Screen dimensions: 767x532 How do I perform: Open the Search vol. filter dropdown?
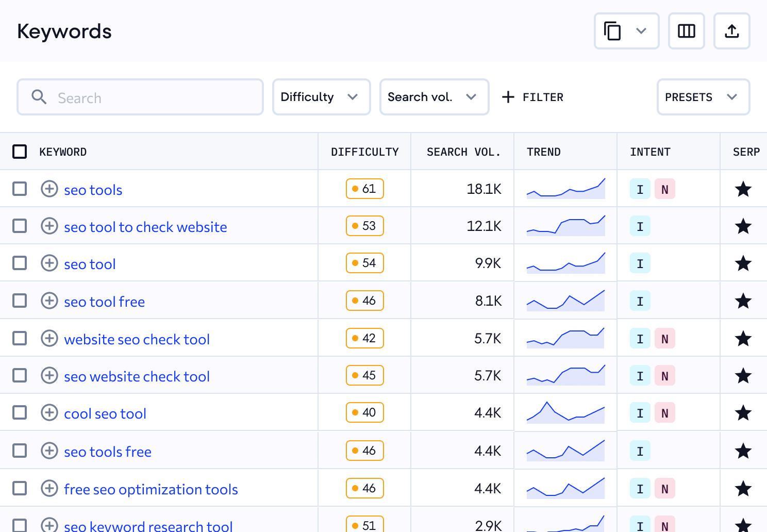[x=435, y=97]
